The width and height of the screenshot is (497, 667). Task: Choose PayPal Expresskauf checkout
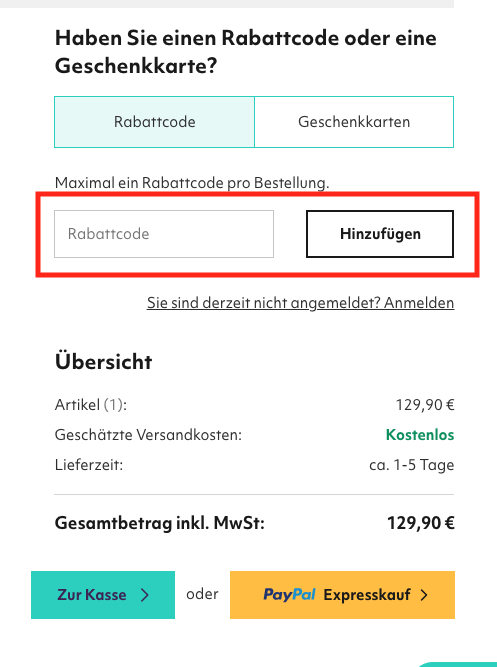coord(343,595)
